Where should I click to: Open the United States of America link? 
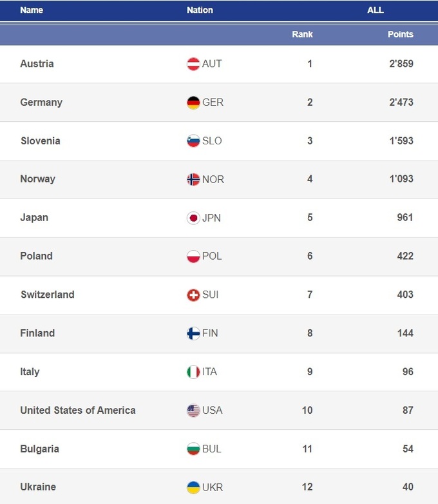click(x=77, y=410)
